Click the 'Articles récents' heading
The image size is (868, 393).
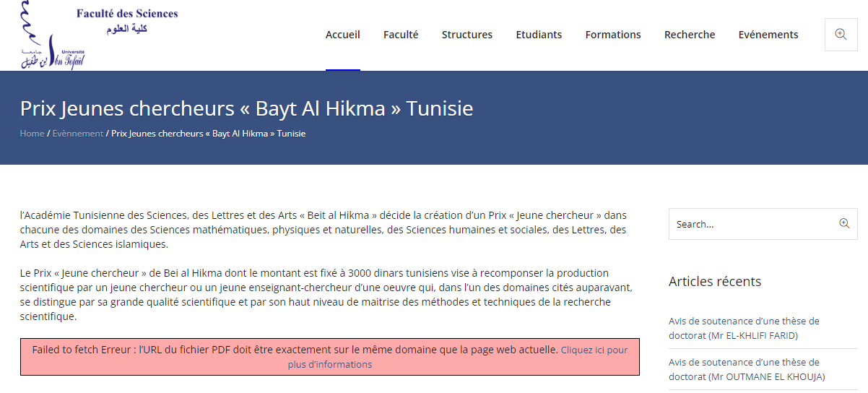point(715,281)
